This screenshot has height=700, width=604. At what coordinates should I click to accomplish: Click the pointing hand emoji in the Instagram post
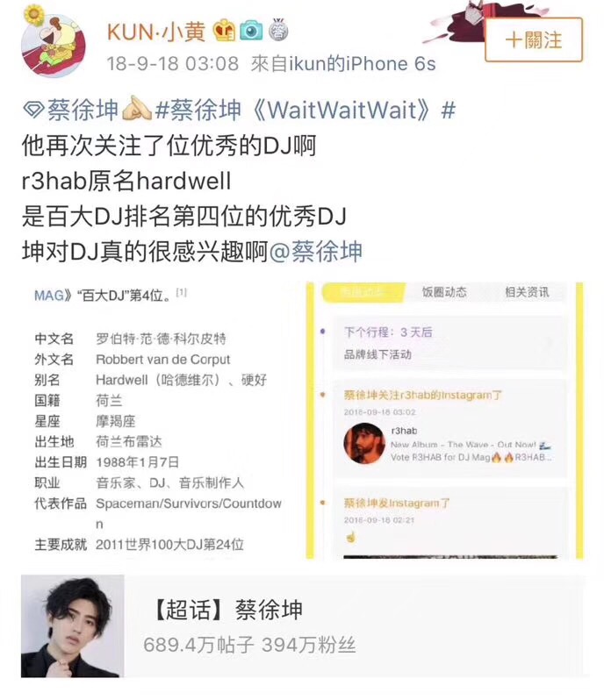tap(351, 537)
